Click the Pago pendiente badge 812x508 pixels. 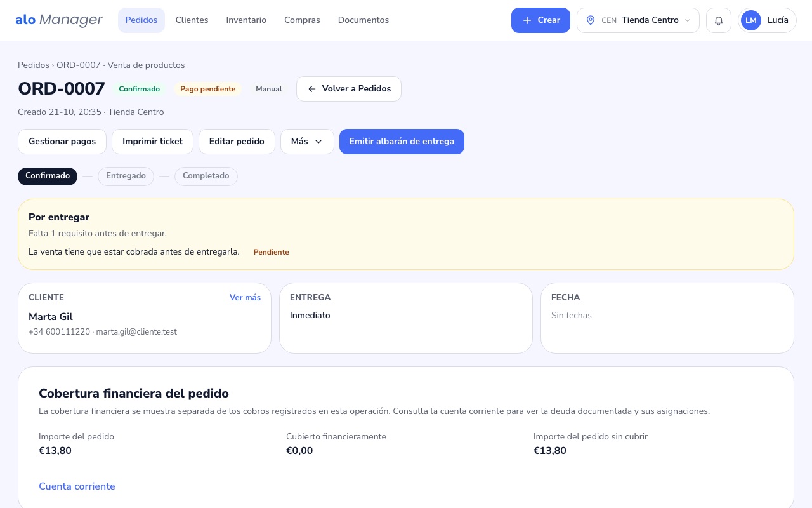pyautogui.click(x=208, y=89)
